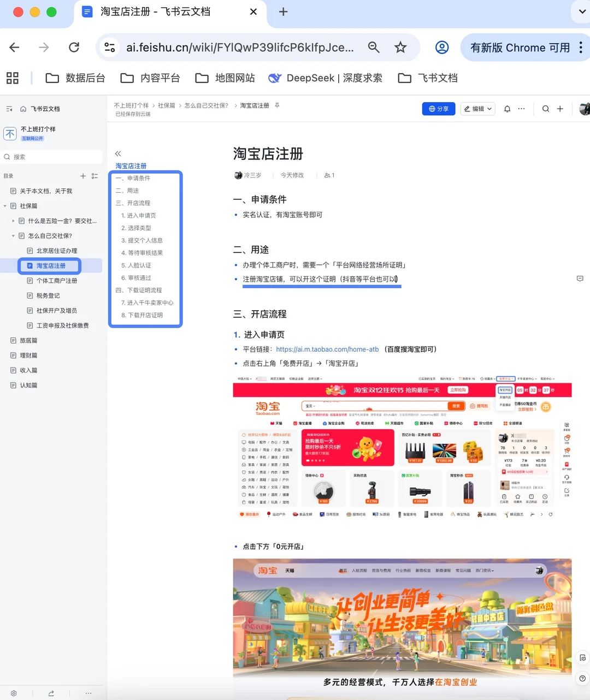Click the plus icon in document toolbar

click(x=560, y=109)
